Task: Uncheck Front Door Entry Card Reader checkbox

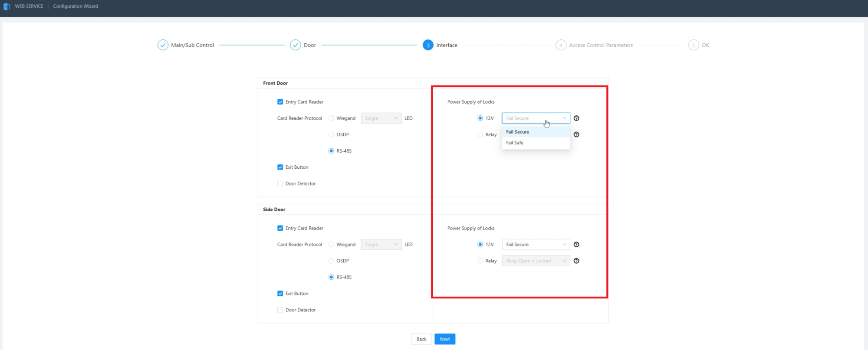Action: tap(280, 102)
